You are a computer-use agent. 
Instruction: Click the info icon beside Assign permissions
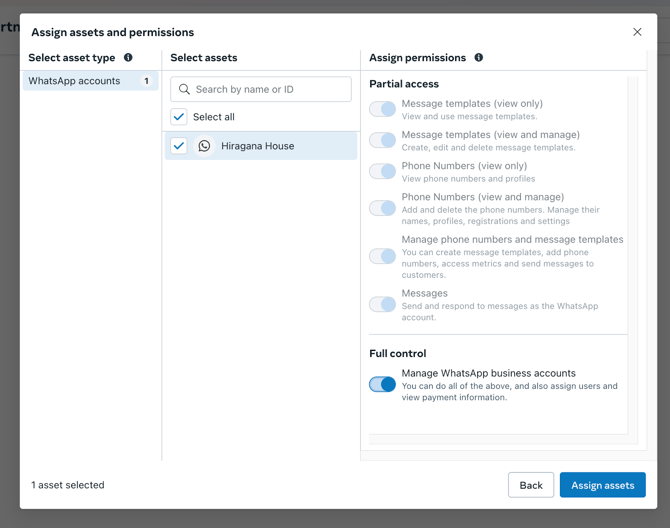pos(478,58)
